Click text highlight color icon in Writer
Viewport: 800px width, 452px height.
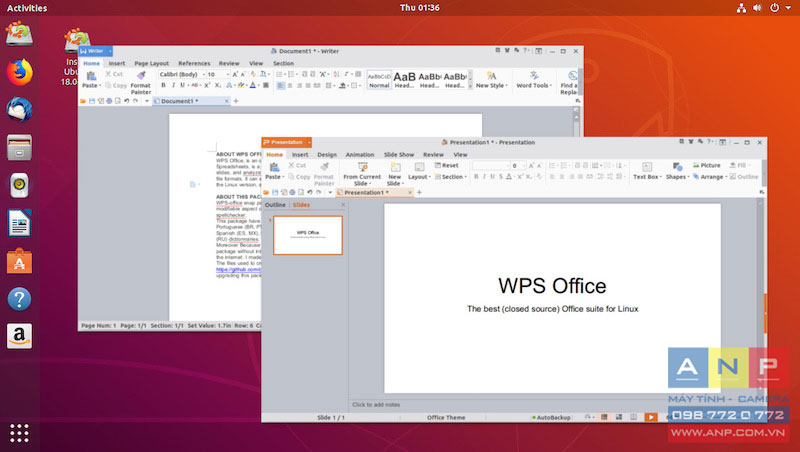pyautogui.click(x=240, y=85)
